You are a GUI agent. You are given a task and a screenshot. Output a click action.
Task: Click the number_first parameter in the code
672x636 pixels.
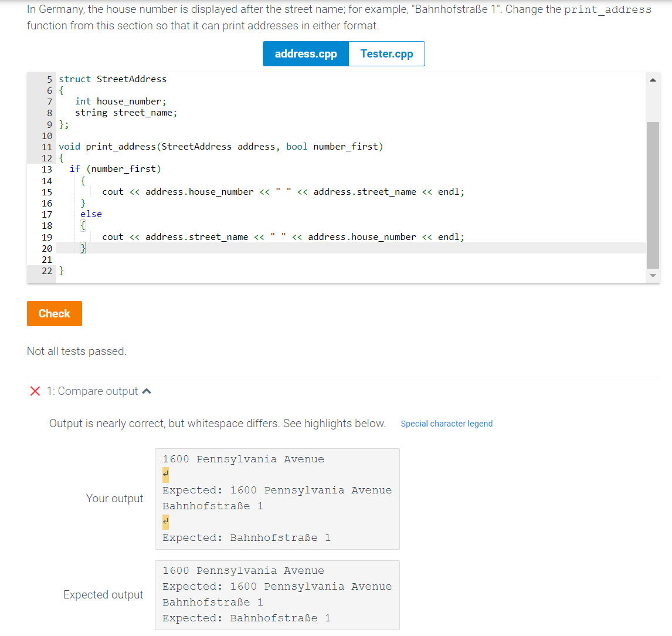tap(347, 146)
